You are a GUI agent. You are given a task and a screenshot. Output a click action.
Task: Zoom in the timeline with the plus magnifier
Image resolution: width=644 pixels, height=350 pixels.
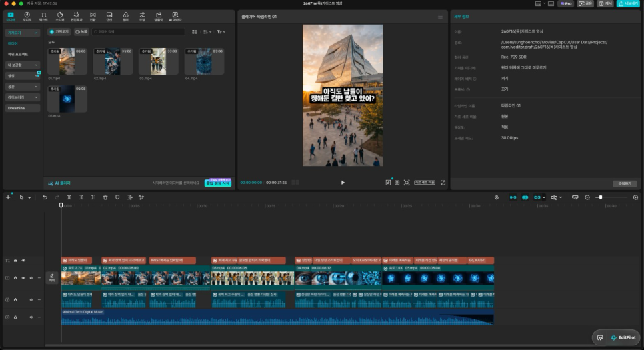636,197
